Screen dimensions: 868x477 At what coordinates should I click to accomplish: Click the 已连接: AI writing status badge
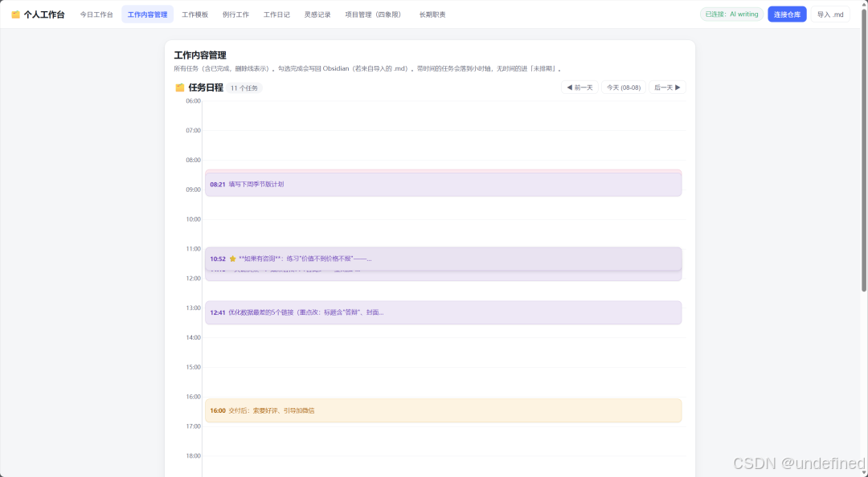coord(732,14)
